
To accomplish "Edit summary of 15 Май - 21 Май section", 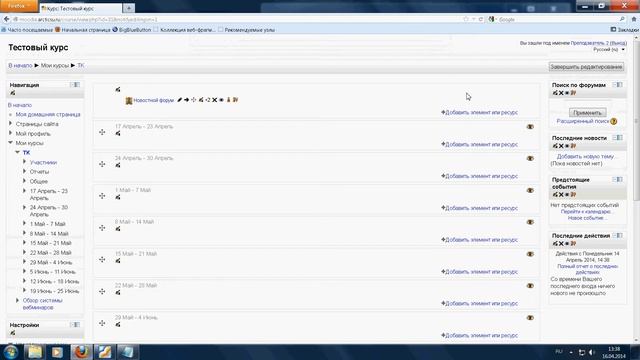I will click(118, 261).
